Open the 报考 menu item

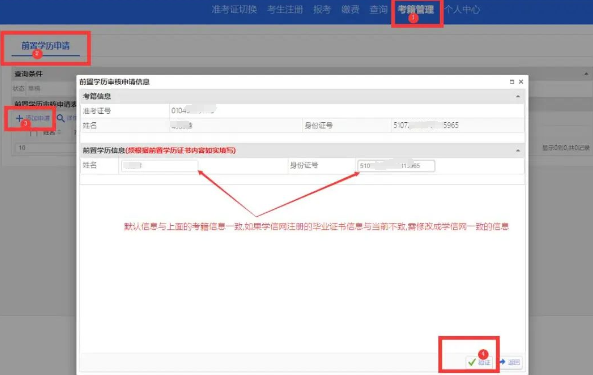tap(322, 9)
